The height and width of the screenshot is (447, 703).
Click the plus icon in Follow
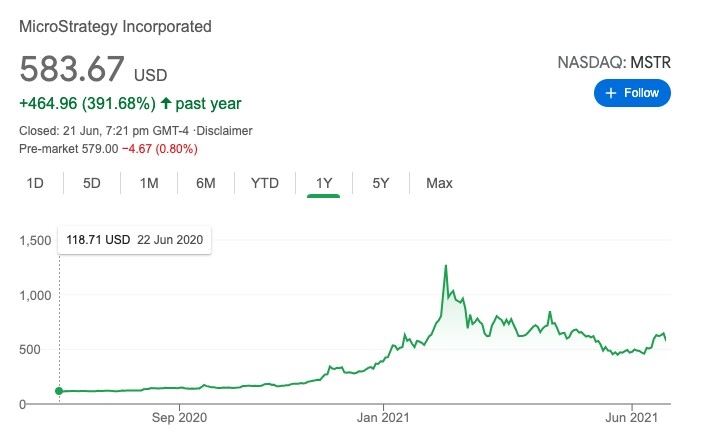612,93
